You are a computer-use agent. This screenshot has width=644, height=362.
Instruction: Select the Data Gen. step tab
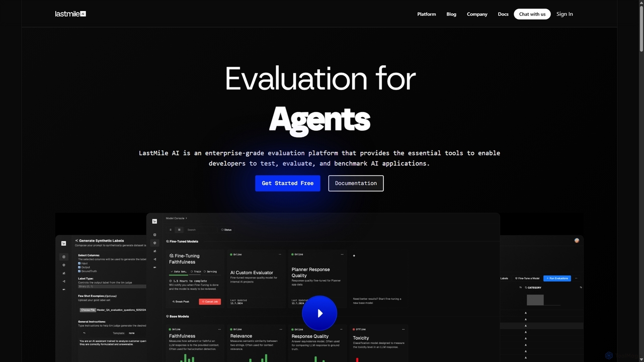tap(179, 271)
